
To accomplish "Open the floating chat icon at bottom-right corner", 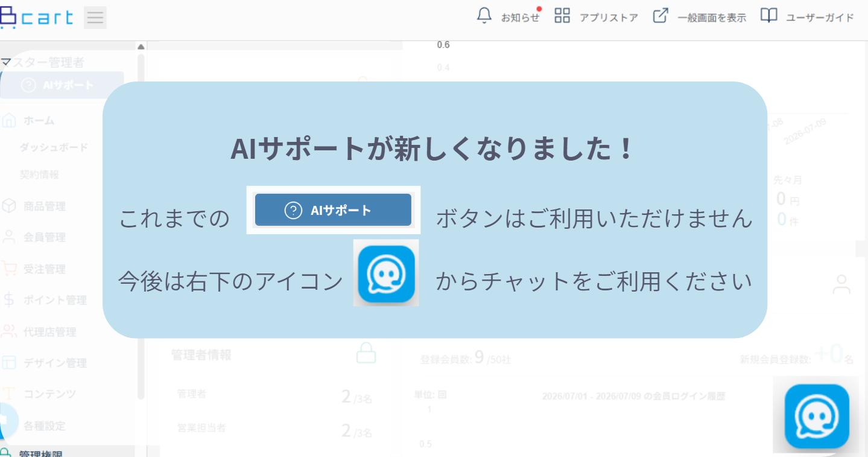I will (x=817, y=416).
